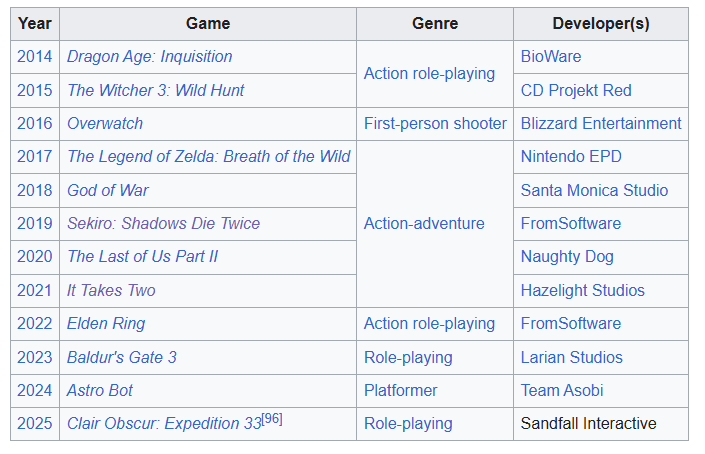
Task: Click the Astro Bot link
Action: click(x=100, y=391)
